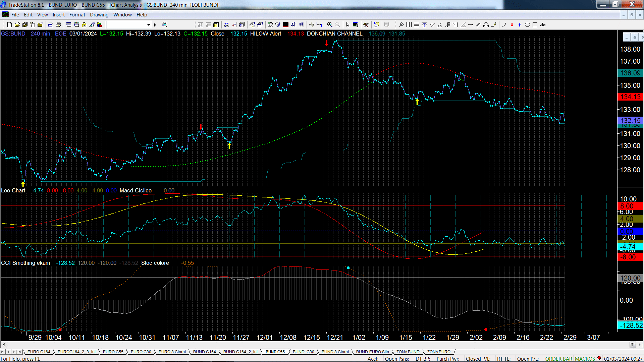Select the ellipse drawing tool
The width and height of the screenshot is (644, 362).
527,25
